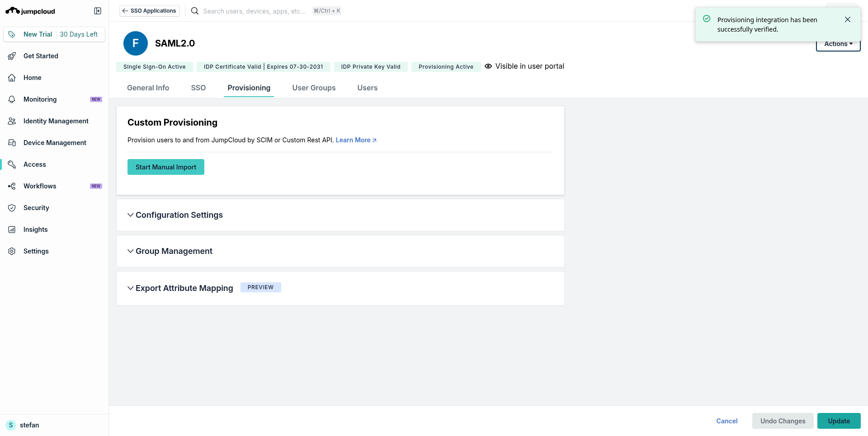
Task: Focus the search users, devices, apps field
Action: point(255,11)
